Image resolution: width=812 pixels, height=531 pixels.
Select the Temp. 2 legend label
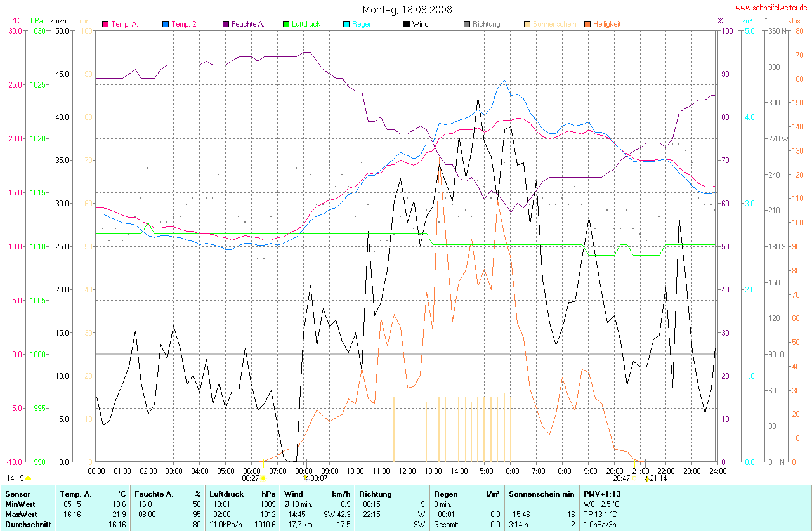pyautogui.click(x=184, y=24)
